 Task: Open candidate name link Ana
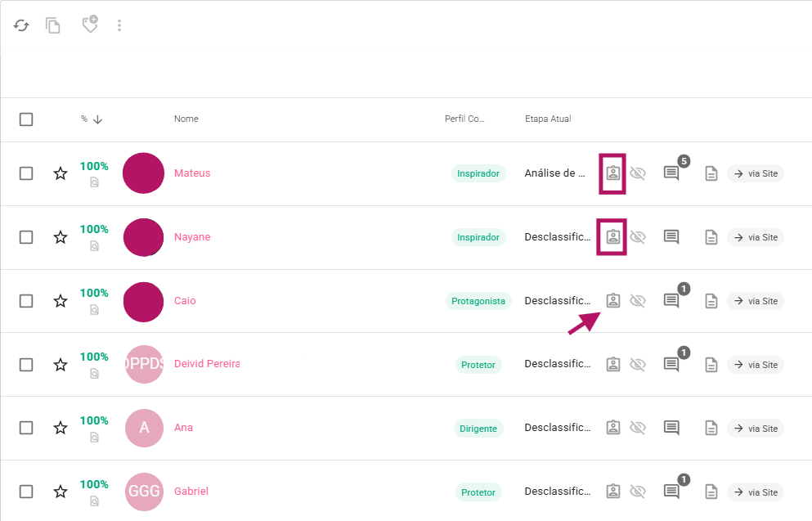coord(183,428)
